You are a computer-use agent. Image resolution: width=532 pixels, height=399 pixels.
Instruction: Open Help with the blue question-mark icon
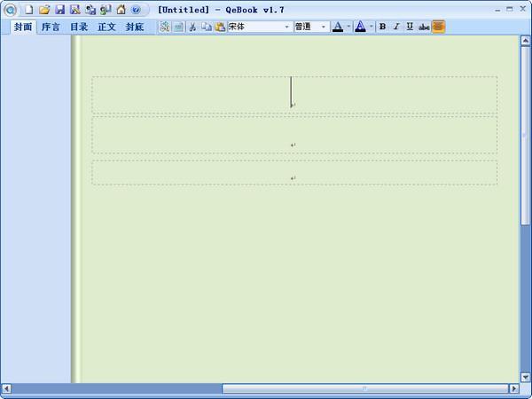click(136, 10)
